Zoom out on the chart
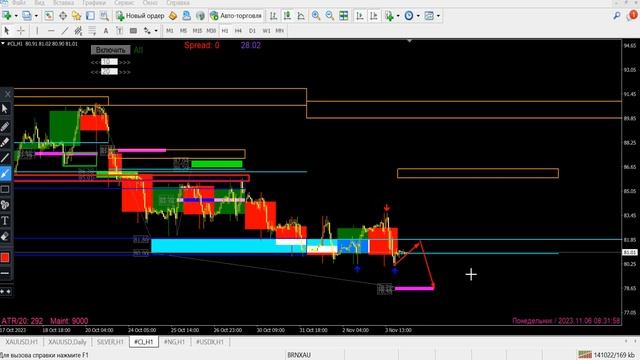This screenshot has height=360, width=640. (x=330, y=16)
